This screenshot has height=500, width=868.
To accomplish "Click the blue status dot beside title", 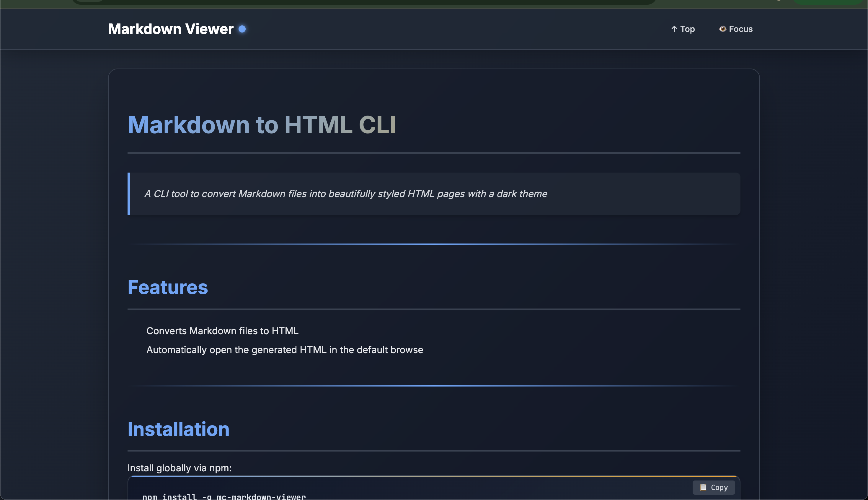I will click(x=242, y=29).
